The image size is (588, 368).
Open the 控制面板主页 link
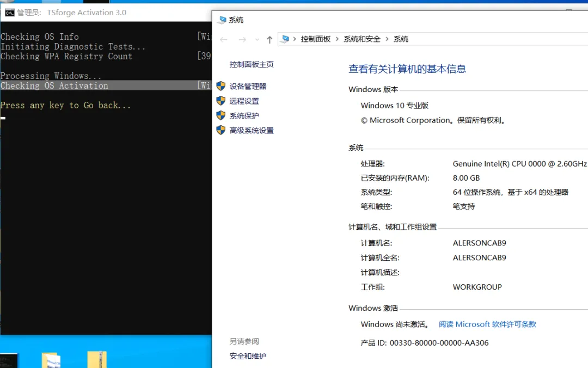[x=252, y=64]
